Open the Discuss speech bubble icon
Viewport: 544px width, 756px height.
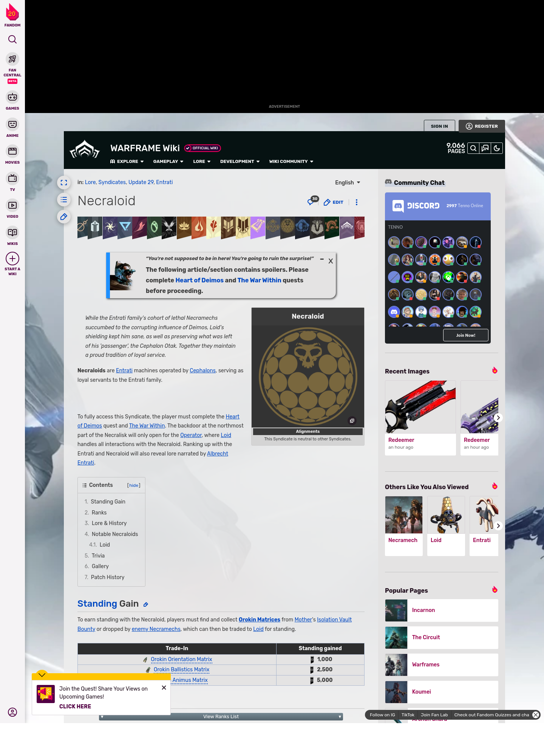click(485, 149)
